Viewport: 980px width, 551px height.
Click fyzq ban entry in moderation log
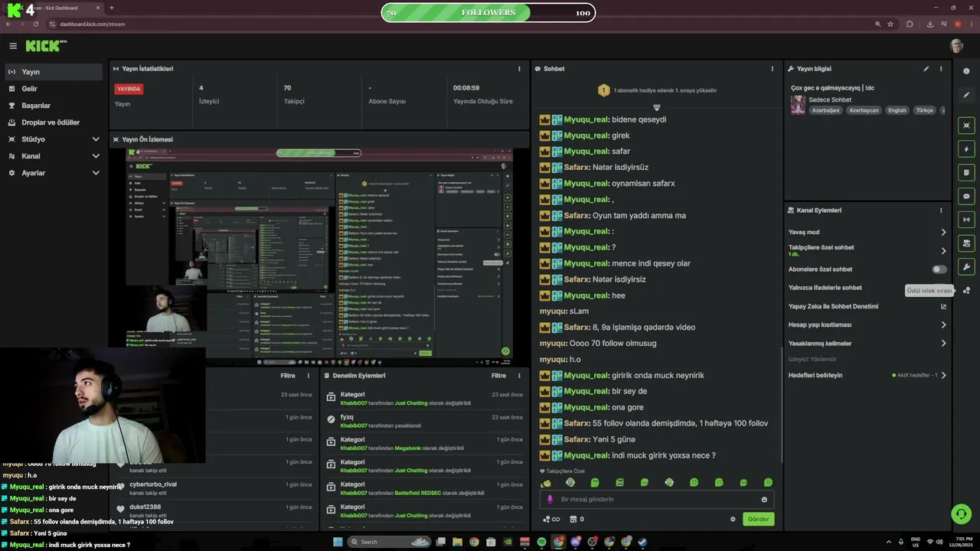click(x=425, y=421)
